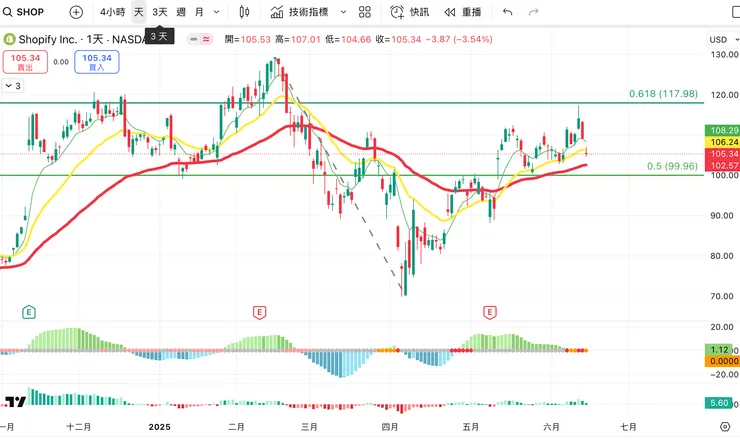This screenshot has width=740, height=441.
Task: Toggle the dash pill in legend
Action: [193, 39]
